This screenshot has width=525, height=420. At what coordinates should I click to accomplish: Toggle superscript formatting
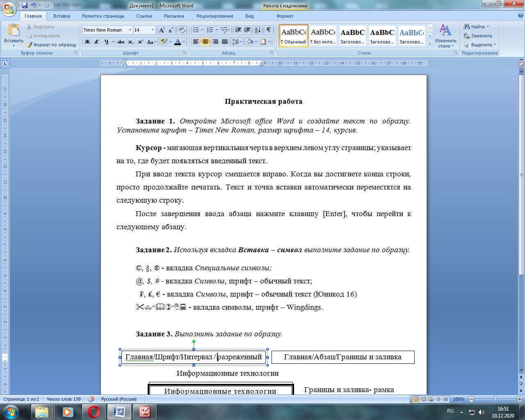(140, 42)
